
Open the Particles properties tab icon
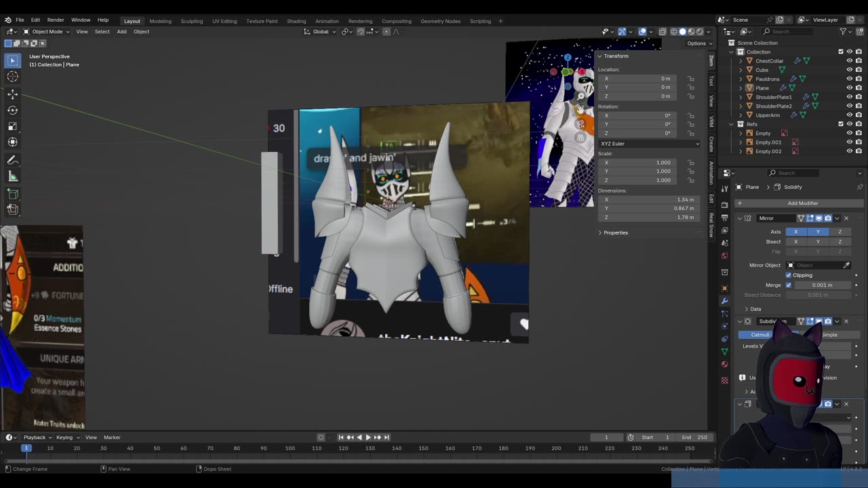[x=725, y=314]
